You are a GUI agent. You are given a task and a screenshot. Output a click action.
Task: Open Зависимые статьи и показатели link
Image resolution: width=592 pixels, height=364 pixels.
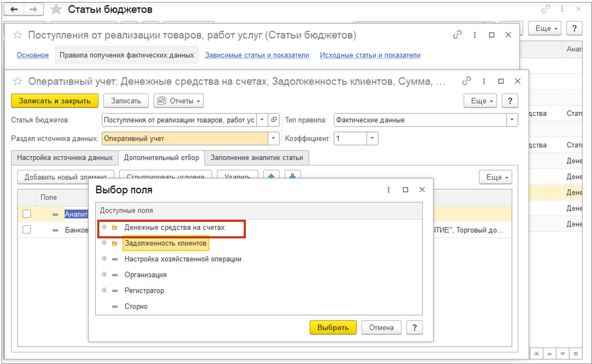[257, 55]
